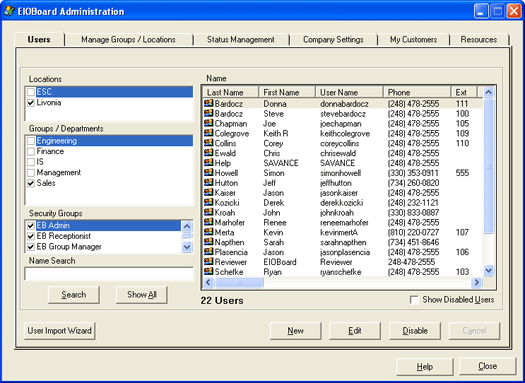Click the user icon beside Bardocz Steve
The image size is (525, 383).
click(x=209, y=113)
